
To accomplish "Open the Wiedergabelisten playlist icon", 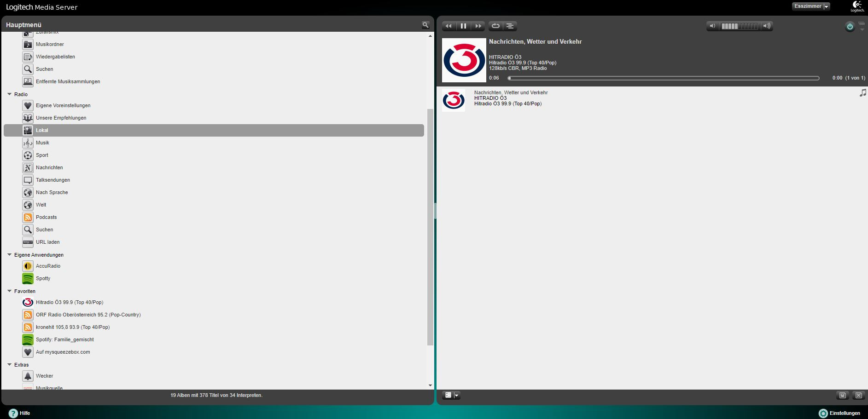I will pos(28,57).
